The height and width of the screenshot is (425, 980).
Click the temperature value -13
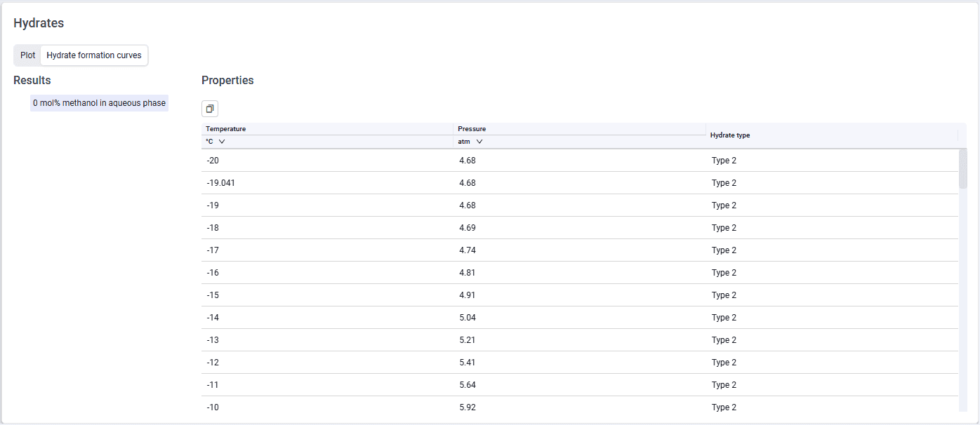(327, 340)
